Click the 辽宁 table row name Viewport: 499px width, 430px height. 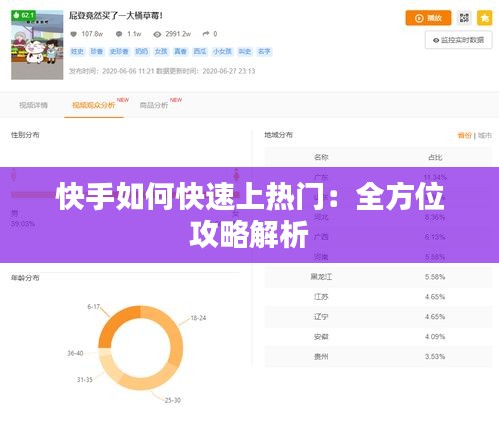pyautogui.click(x=321, y=317)
